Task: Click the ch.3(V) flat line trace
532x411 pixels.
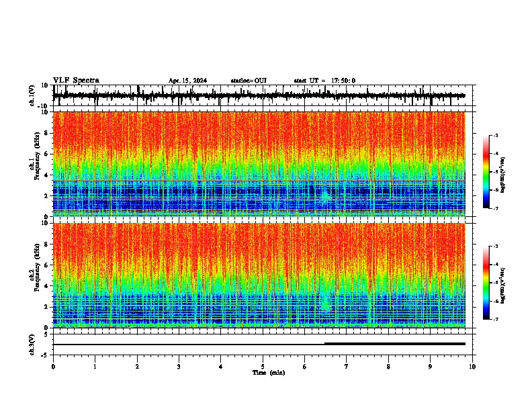Action: (259, 345)
